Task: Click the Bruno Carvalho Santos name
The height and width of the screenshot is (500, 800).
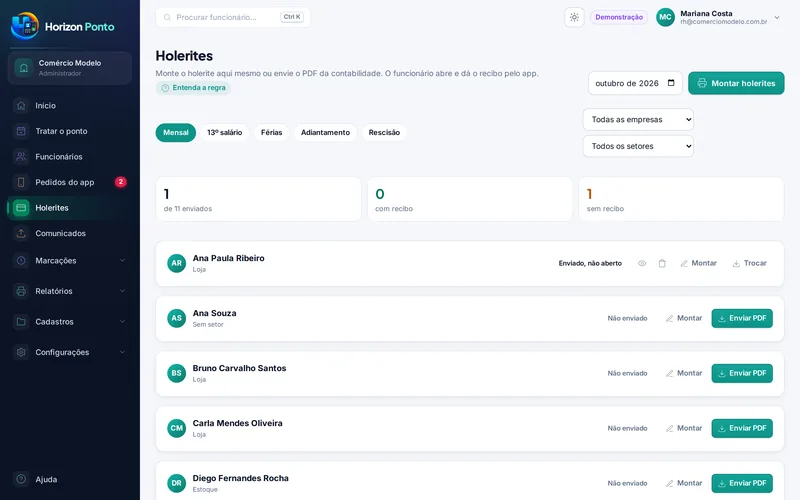Action: (x=239, y=368)
